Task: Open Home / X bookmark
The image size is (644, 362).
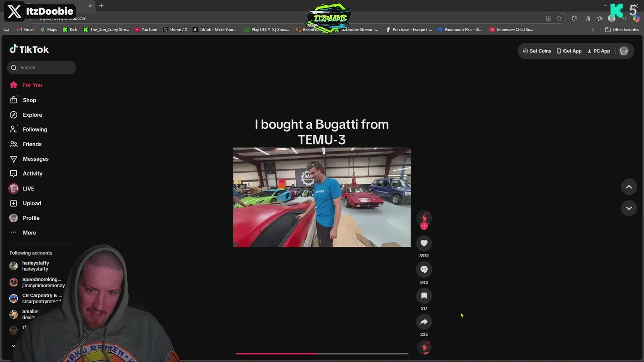Action: [x=175, y=29]
